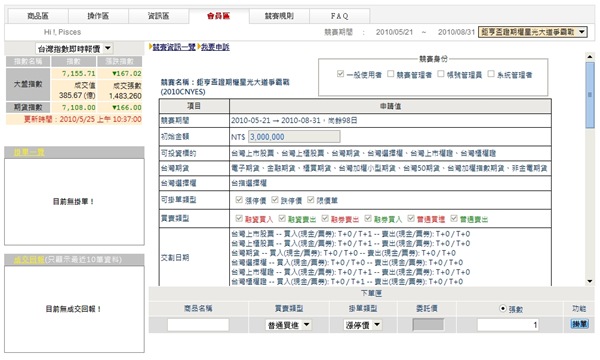Go to the 資訊區 tab
This screenshot has height=360, width=600.
159,16
